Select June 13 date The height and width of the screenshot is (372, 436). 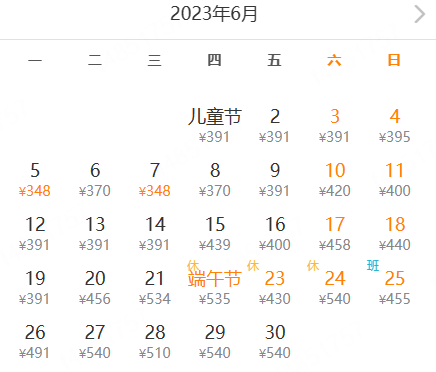tap(95, 234)
